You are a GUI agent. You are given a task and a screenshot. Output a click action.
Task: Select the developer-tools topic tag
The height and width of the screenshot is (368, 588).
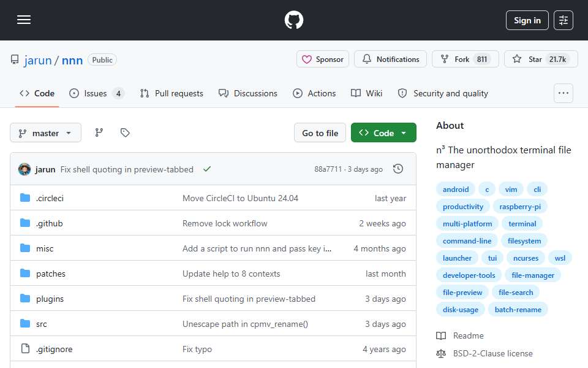[x=469, y=275]
